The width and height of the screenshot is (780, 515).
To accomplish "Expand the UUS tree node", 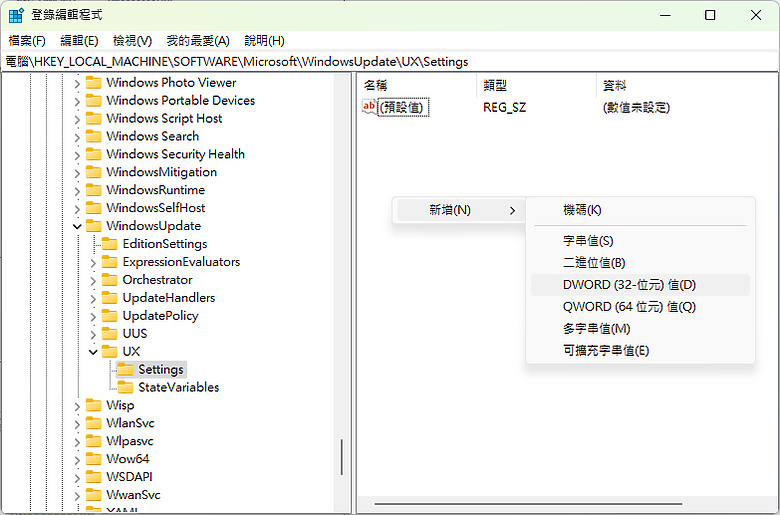I will point(93,334).
